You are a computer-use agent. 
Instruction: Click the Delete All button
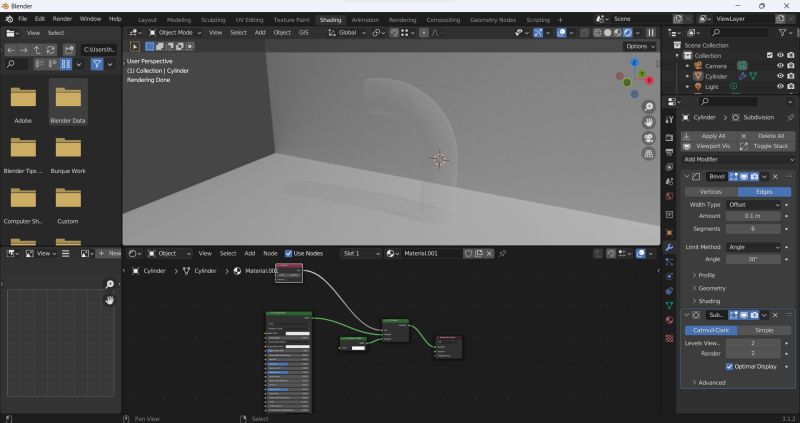(766, 136)
